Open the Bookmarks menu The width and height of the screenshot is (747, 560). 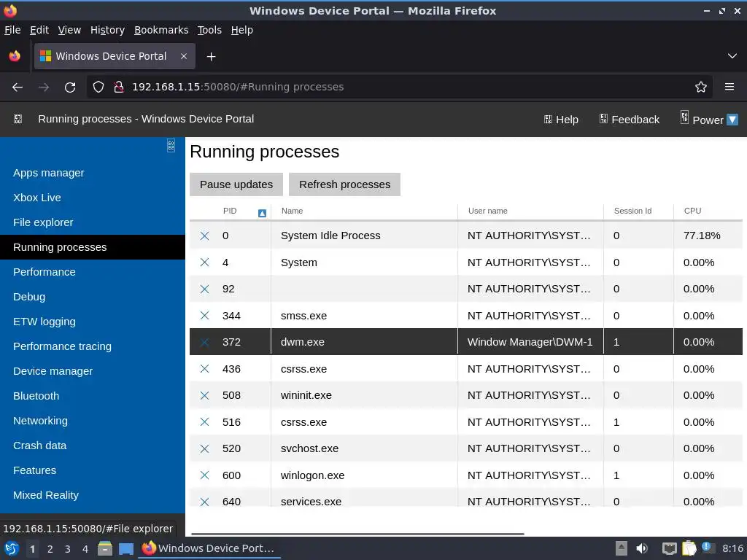(x=161, y=30)
